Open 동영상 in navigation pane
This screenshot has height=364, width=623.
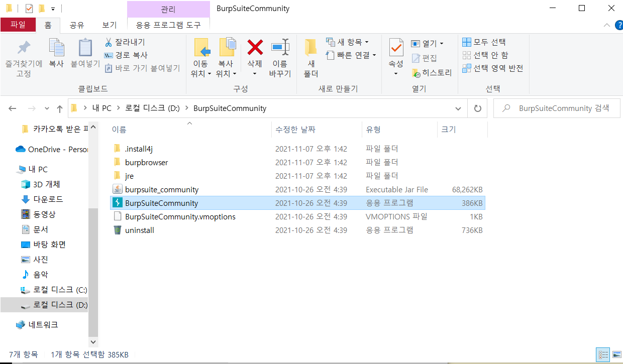click(38, 214)
